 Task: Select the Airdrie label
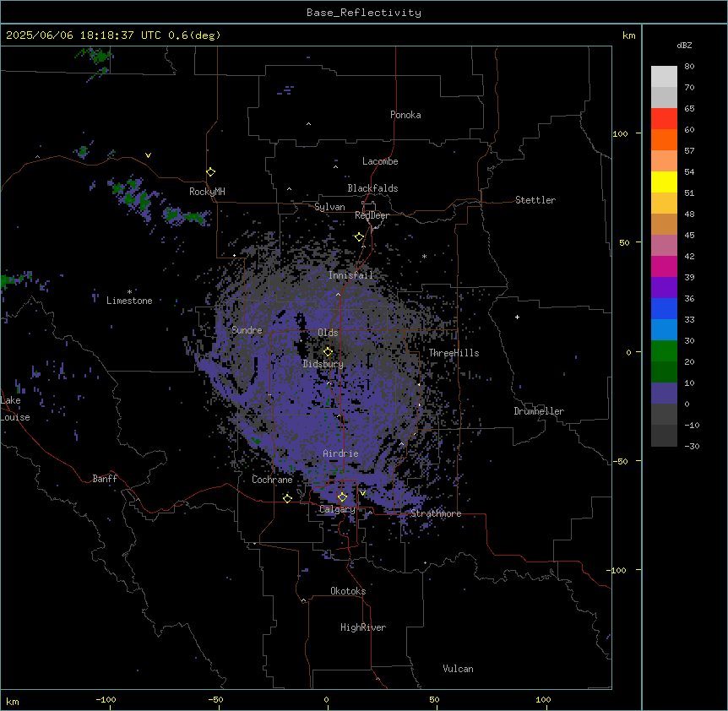pos(341,453)
